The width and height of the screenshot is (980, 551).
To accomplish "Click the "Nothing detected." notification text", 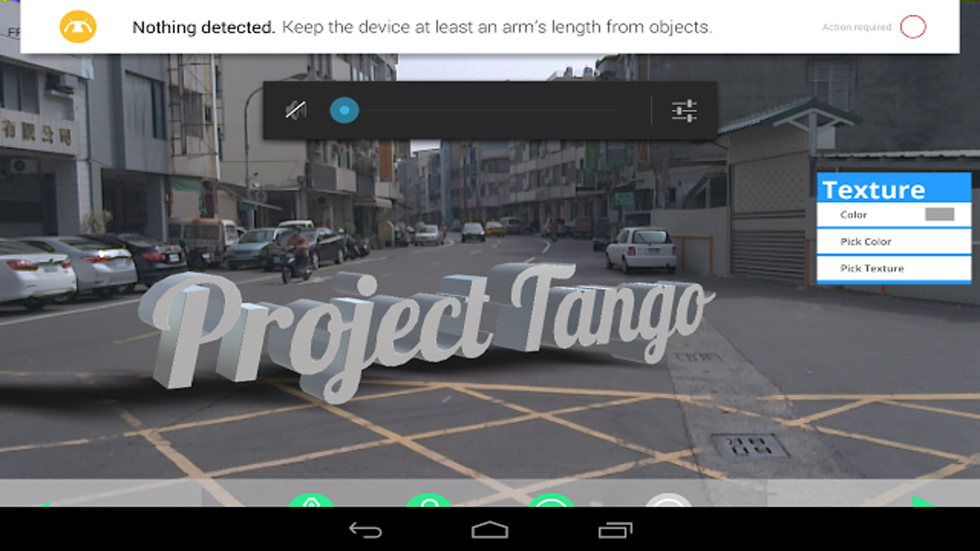I will coord(204,28).
